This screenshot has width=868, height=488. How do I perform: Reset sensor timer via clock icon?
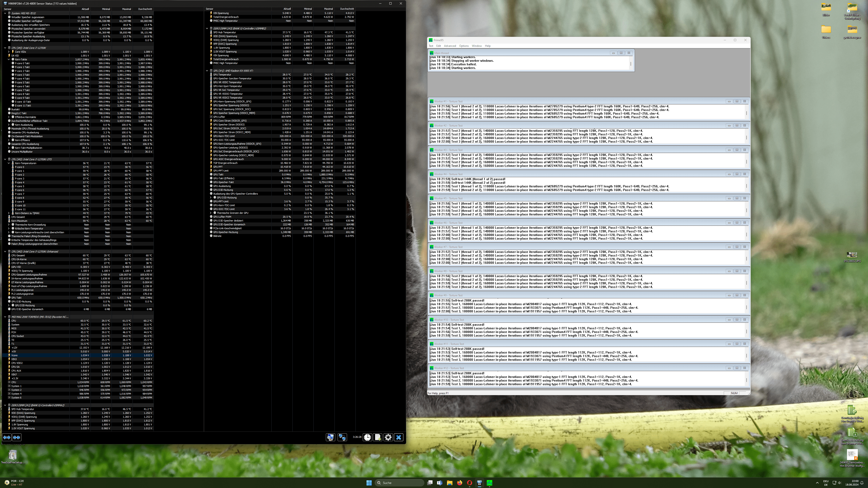click(x=367, y=437)
